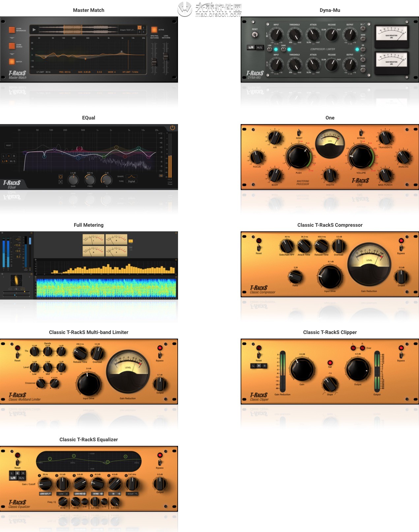Image resolution: width=419 pixels, height=532 pixels.
Task: Click the Learn Source button in Master Match
Action: tap(12, 46)
